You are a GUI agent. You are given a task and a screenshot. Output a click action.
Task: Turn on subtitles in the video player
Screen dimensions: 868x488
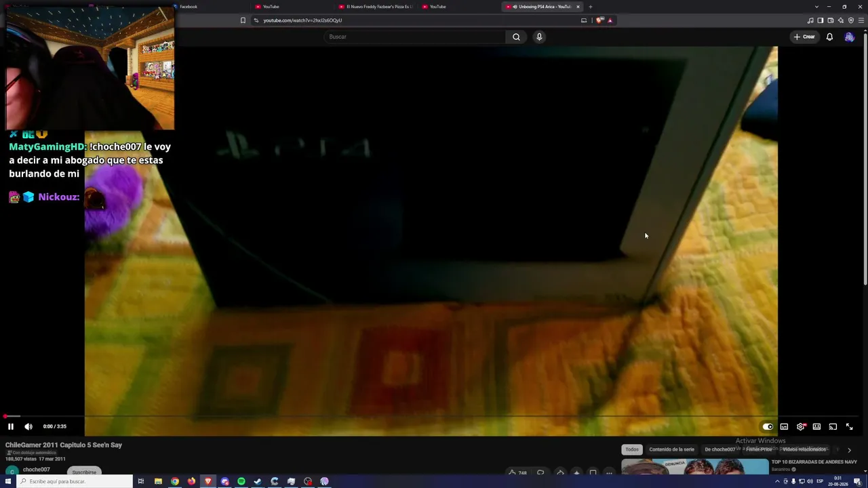point(784,427)
